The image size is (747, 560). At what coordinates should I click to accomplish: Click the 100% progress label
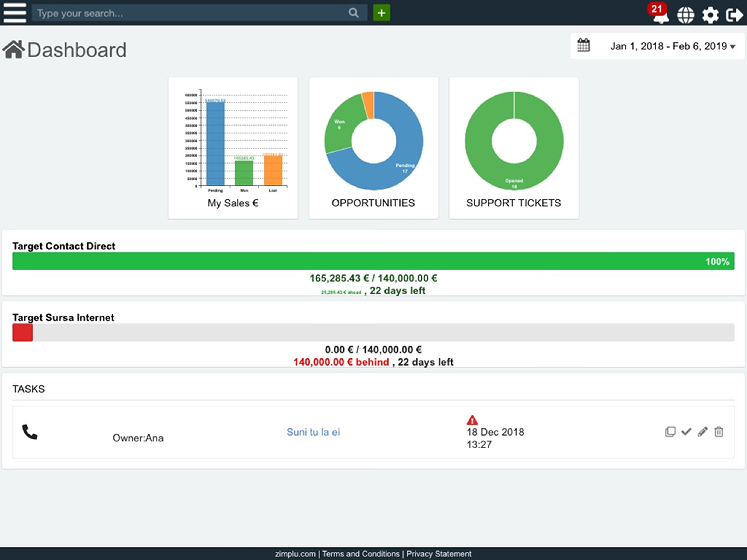(717, 261)
